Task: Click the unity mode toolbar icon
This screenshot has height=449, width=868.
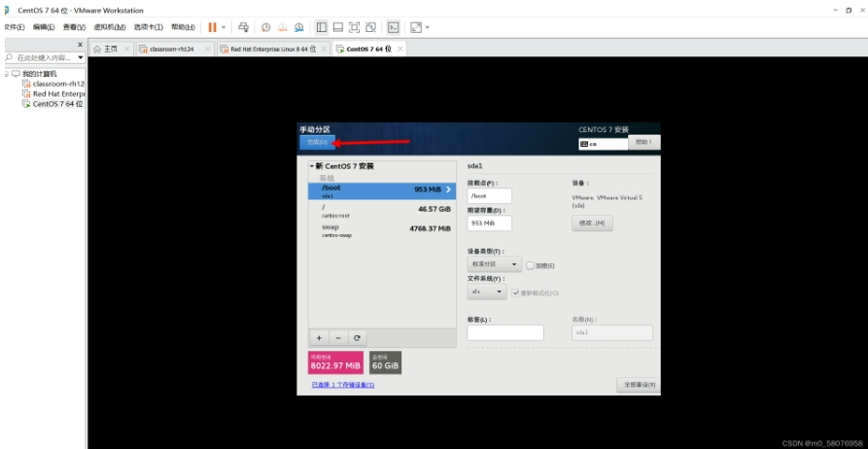Action: click(x=371, y=27)
